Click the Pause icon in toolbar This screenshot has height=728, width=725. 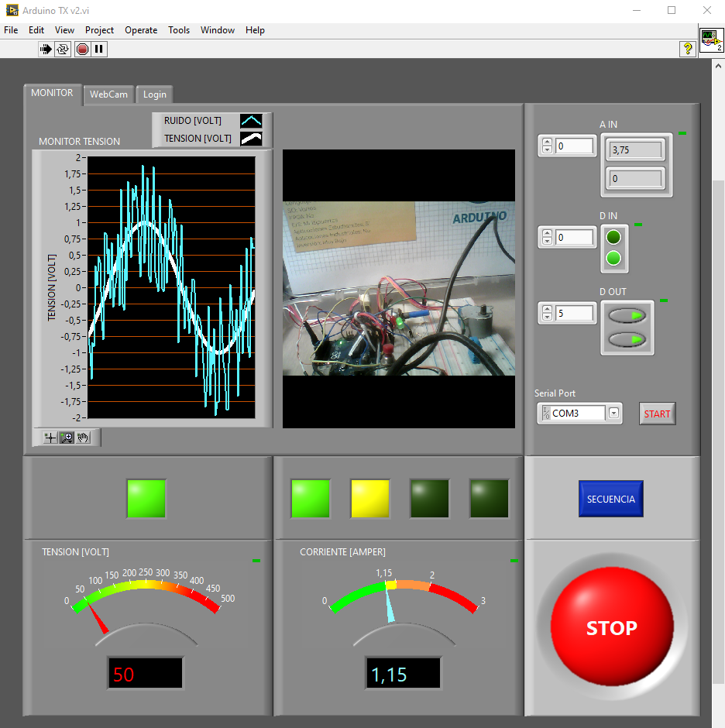[x=99, y=49]
